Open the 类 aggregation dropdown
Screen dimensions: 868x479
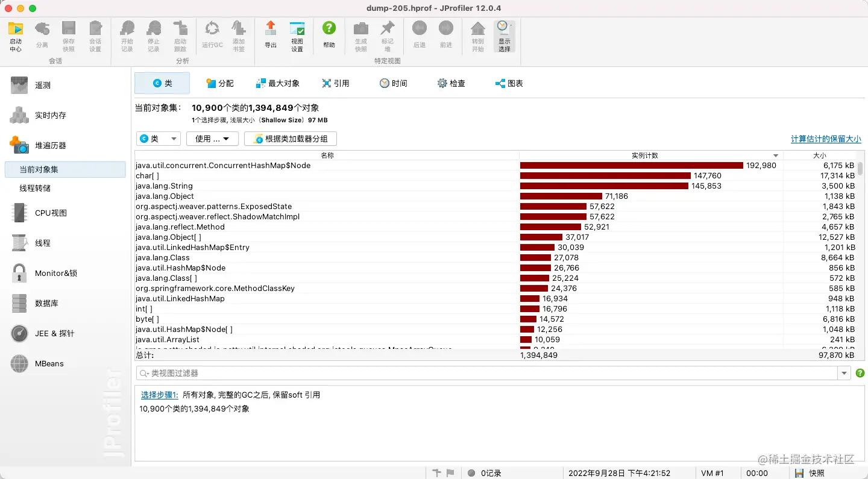tap(159, 139)
